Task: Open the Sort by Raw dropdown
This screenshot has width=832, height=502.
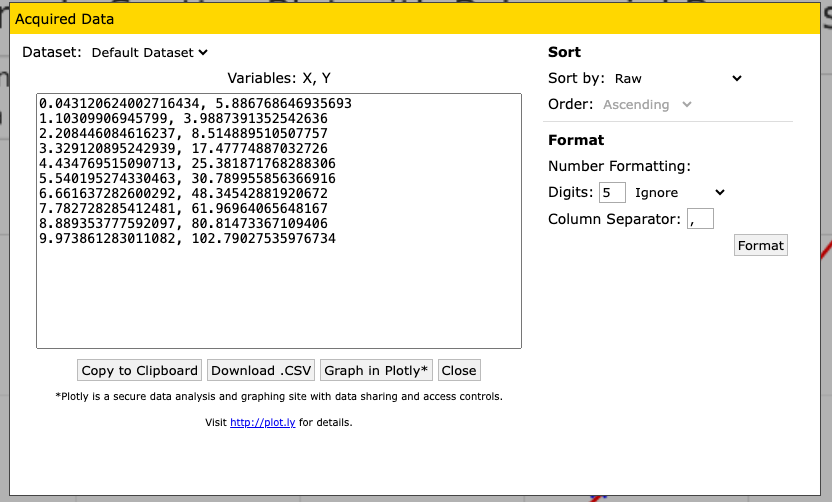Action: coord(678,79)
